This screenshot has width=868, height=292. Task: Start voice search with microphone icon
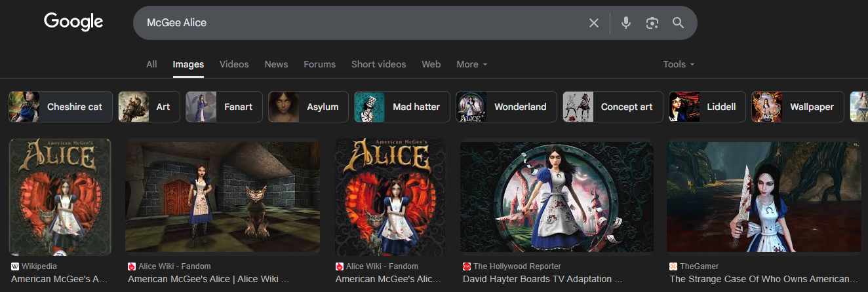point(626,23)
